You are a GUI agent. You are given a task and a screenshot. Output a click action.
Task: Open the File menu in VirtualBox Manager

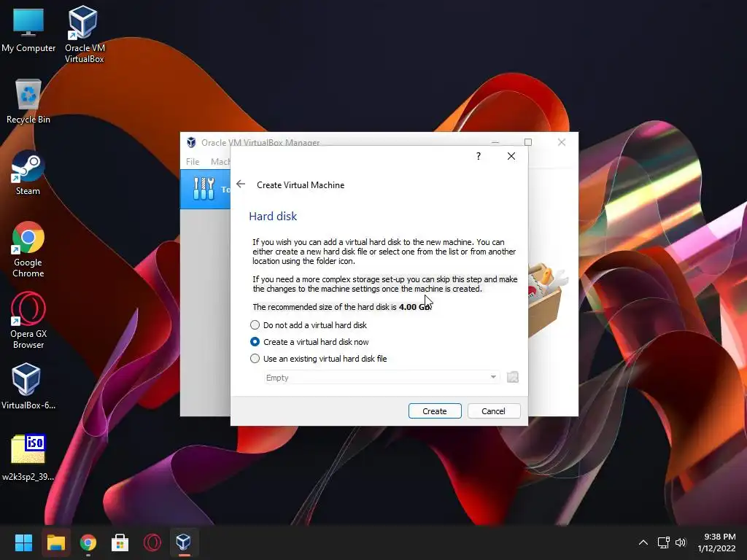tap(193, 162)
